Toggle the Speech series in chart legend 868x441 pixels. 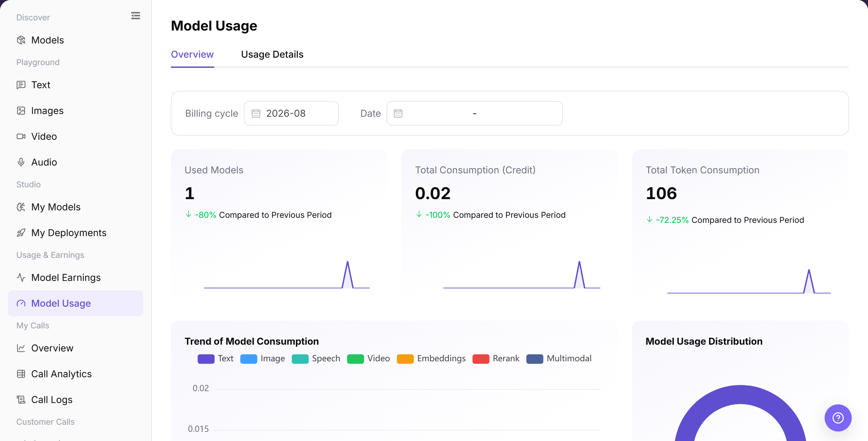316,359
